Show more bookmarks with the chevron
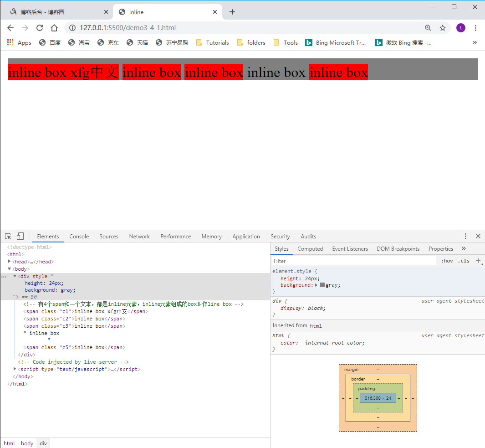 [475, 42]
